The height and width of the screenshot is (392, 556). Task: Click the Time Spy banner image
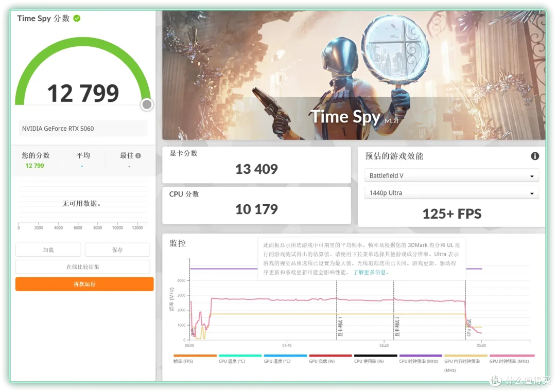coord(354,75)
